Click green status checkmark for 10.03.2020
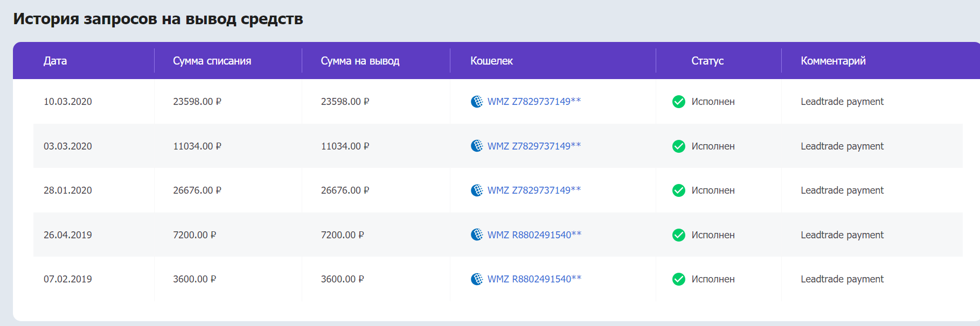 click(x=679, y=102)
